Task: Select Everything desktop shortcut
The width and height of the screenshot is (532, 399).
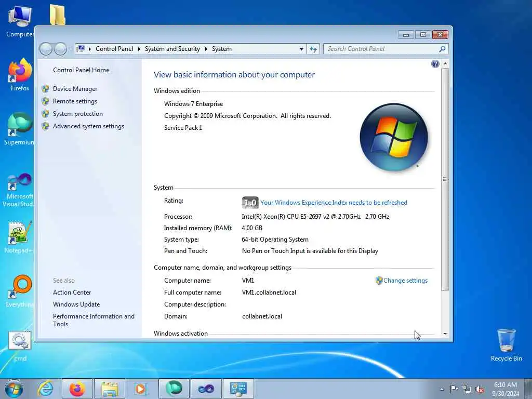Action: click(x=19, y=291)
